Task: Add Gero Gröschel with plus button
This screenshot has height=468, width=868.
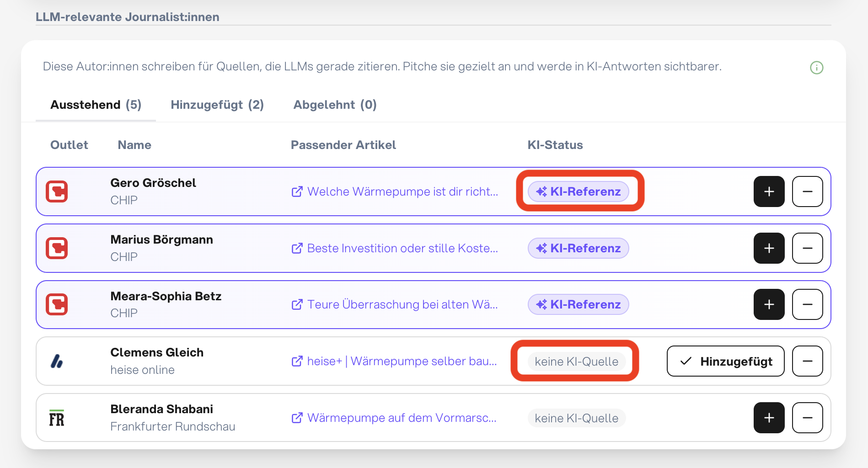Action: pos(769,191)
